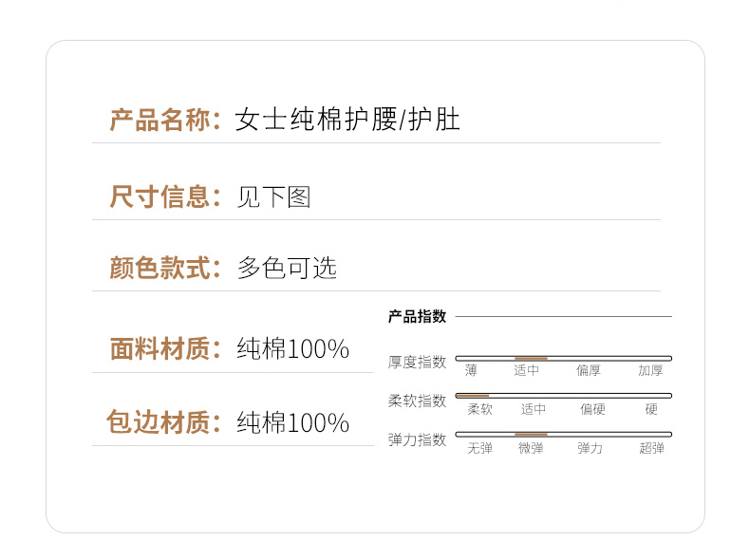Viewport: 750px width, 560px height.
Task: Select the 柔软 softness label
Action: (x=479, y=409)
